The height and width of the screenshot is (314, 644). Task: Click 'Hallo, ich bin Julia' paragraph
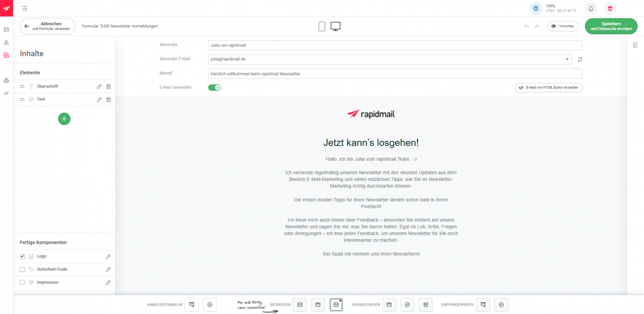tap(371, 158)
